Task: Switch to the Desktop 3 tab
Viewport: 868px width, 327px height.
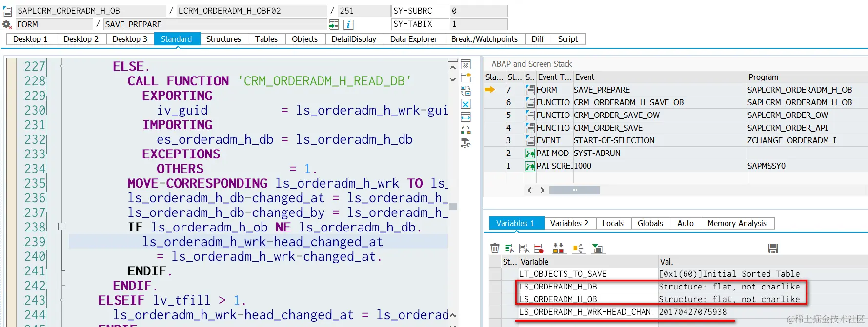Action: (130, 39)
